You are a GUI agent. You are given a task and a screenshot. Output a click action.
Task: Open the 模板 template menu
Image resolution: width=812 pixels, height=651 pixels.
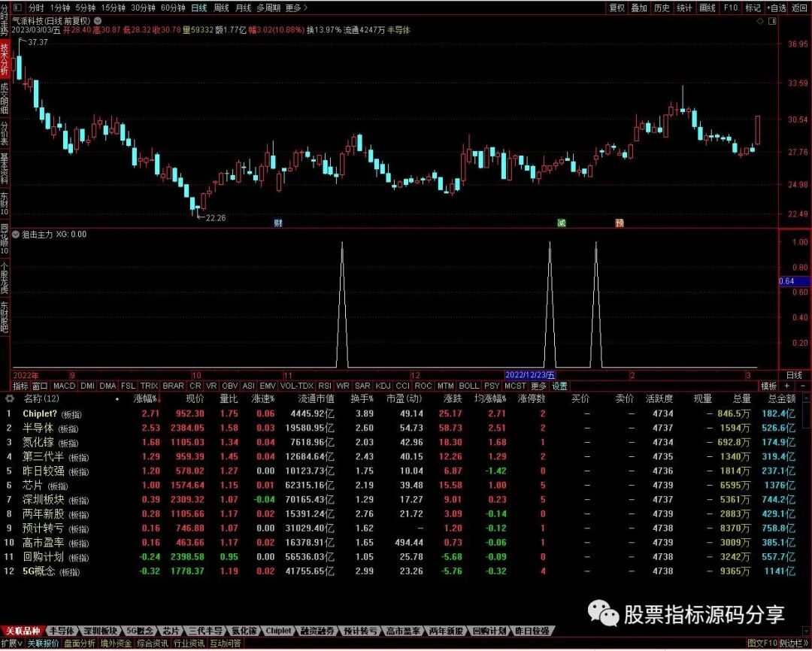coord(768,386)
